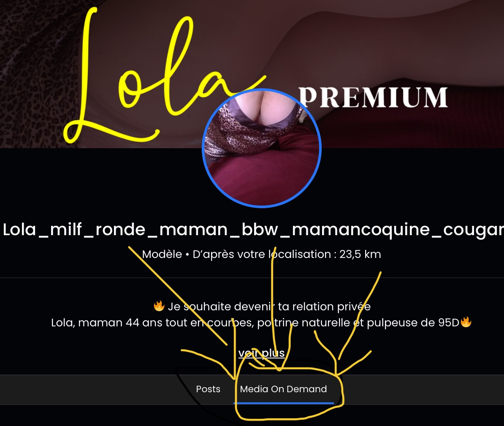Open the Posts tab
Screen dimensions: 504x426
(208, 389)
